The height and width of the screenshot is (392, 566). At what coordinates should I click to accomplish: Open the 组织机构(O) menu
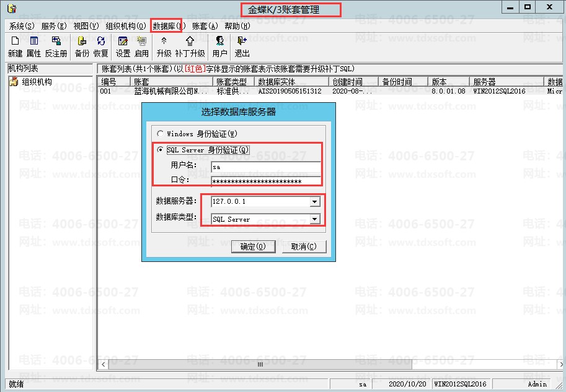pos(126,26)
